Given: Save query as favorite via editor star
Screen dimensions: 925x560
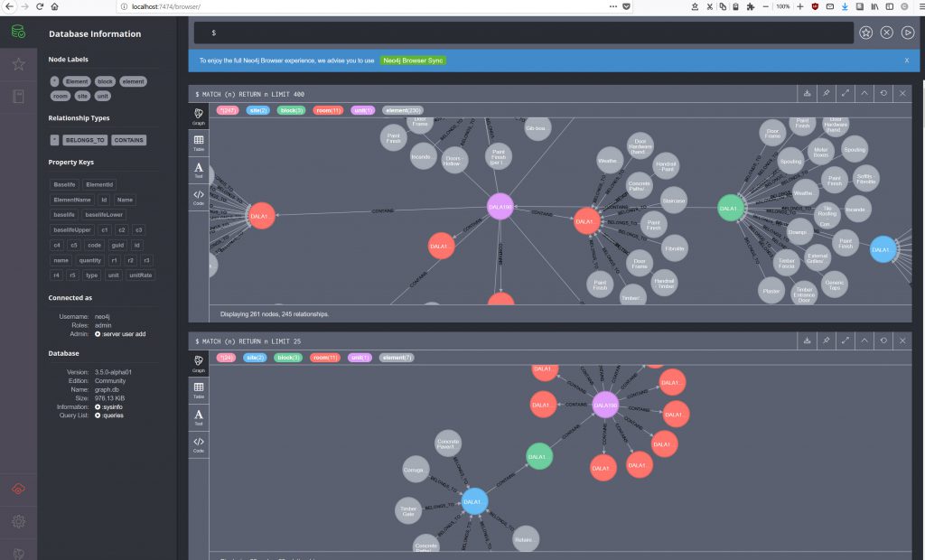Looking at the screenshot, I should [865, 33].
